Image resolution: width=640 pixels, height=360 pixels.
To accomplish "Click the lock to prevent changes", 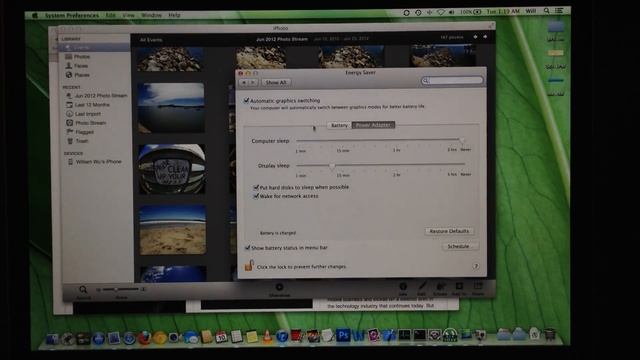I will pos(249,266).
